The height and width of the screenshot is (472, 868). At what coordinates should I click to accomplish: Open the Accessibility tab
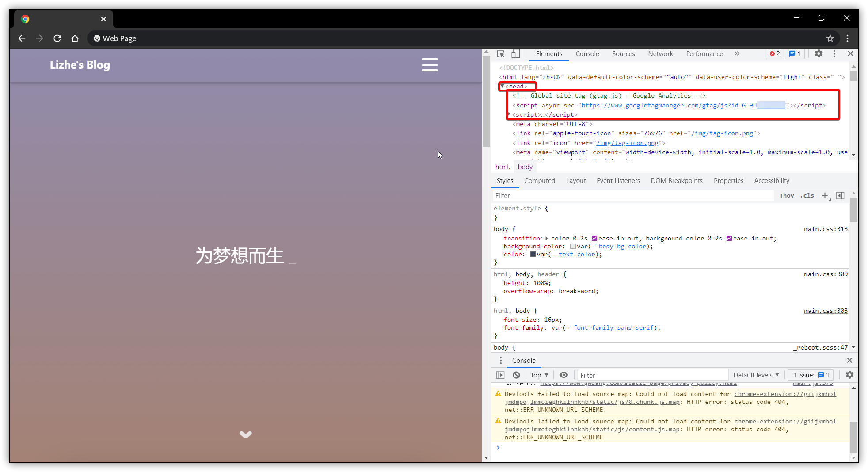pos(771,181)
